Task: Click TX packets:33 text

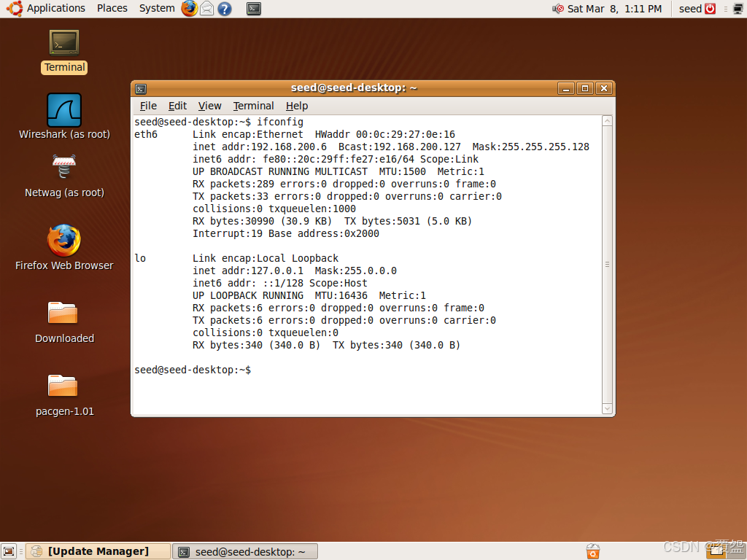Action: point(231,196)
